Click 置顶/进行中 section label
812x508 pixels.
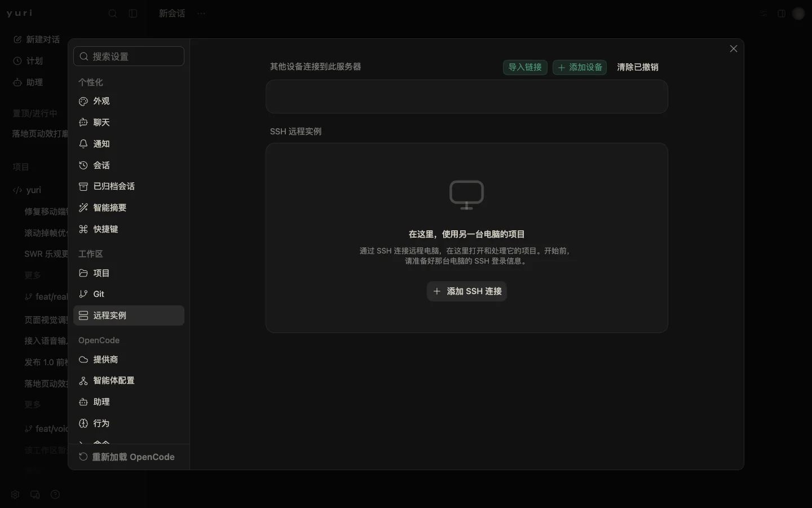35,113
